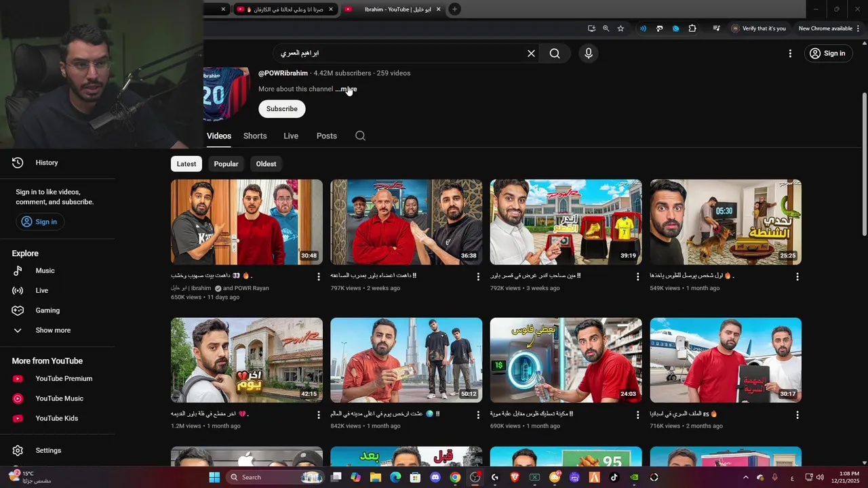Image resolution: width=868 pixels, height=488 pixels.
Task: Close the Ibrahim - YouTube tab
Action: pyautogui.click(x=438, y=9)
